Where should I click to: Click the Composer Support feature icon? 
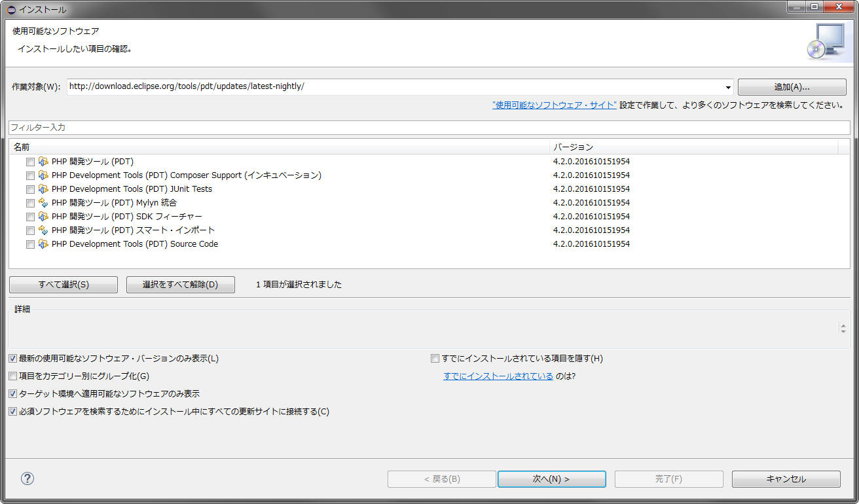(x=44, y=175)
